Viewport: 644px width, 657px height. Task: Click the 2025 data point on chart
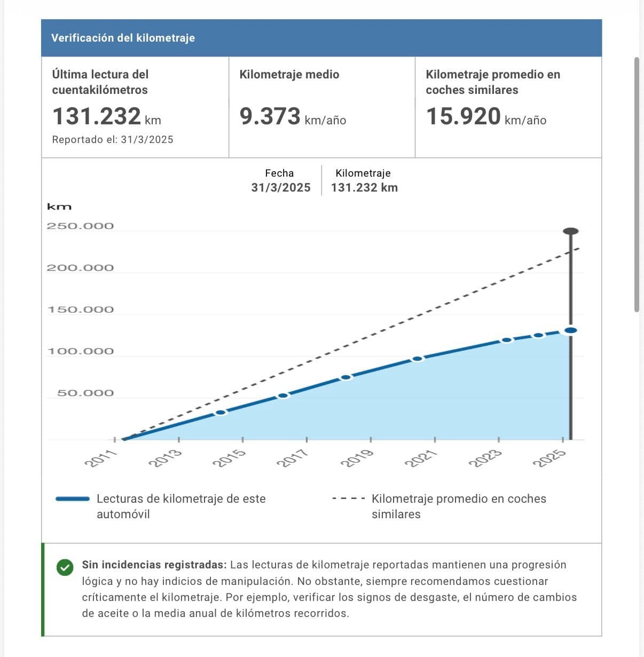(570, 330)
